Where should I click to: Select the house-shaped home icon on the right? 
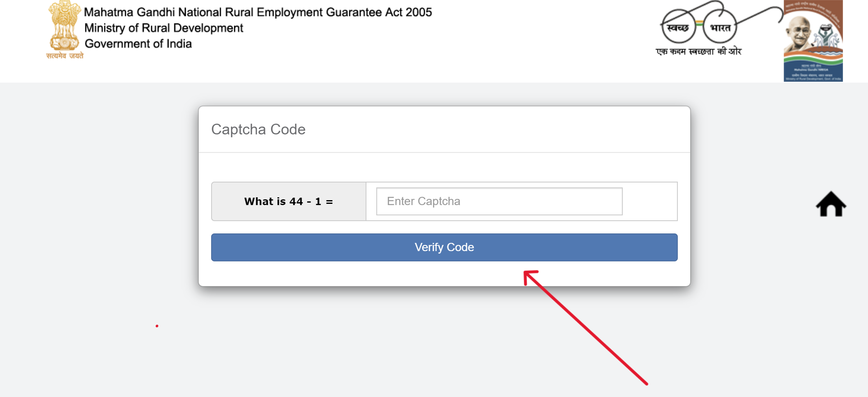832,204
